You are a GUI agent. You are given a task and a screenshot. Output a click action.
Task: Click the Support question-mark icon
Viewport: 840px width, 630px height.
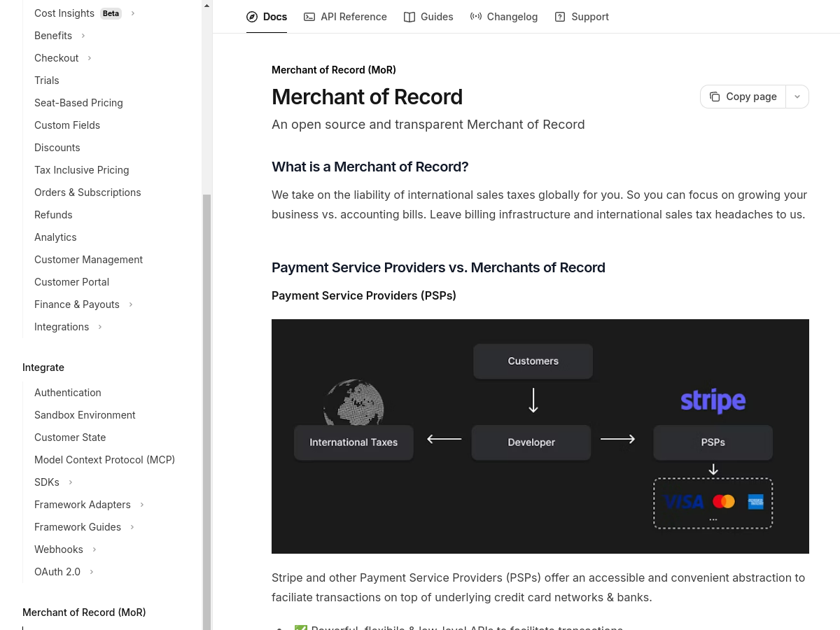click(559, 16)
